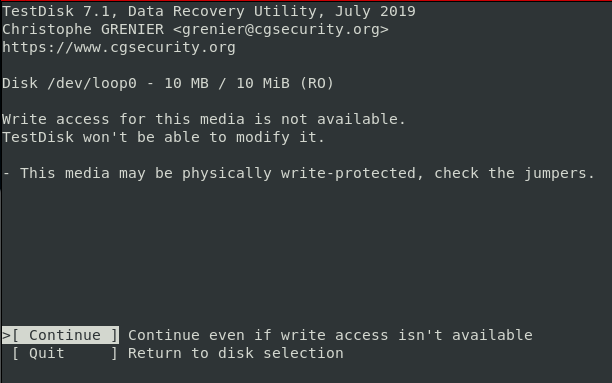The height and width of the screenshot is (383, 612).
Task: Click the closing bracket of Continue option
Action: 114,335
